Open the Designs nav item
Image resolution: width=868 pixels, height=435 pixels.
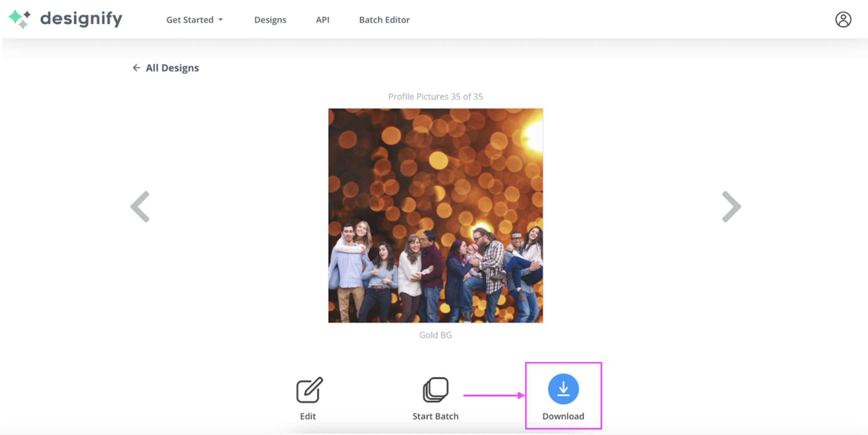[270, 20]
